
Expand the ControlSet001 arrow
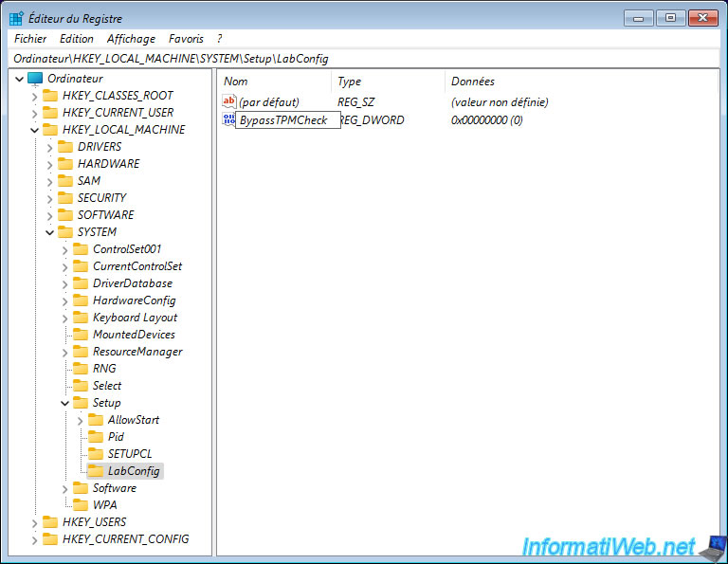point(65,250)
